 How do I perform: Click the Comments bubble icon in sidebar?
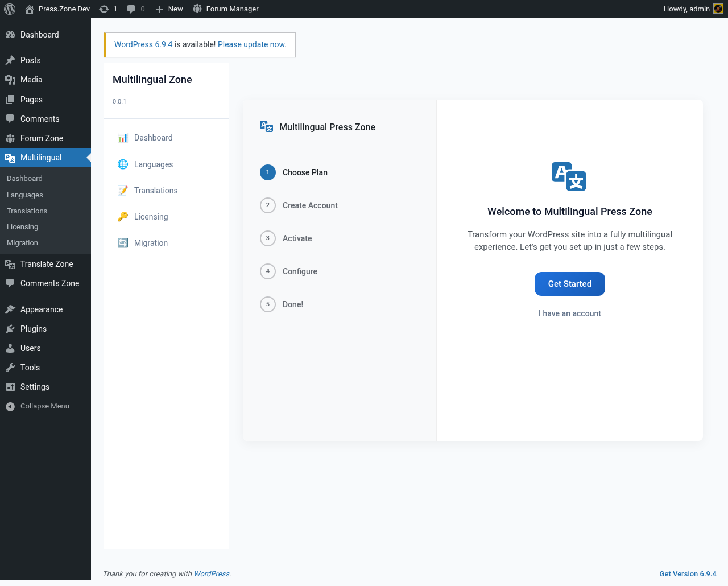[x=10, y=119]
